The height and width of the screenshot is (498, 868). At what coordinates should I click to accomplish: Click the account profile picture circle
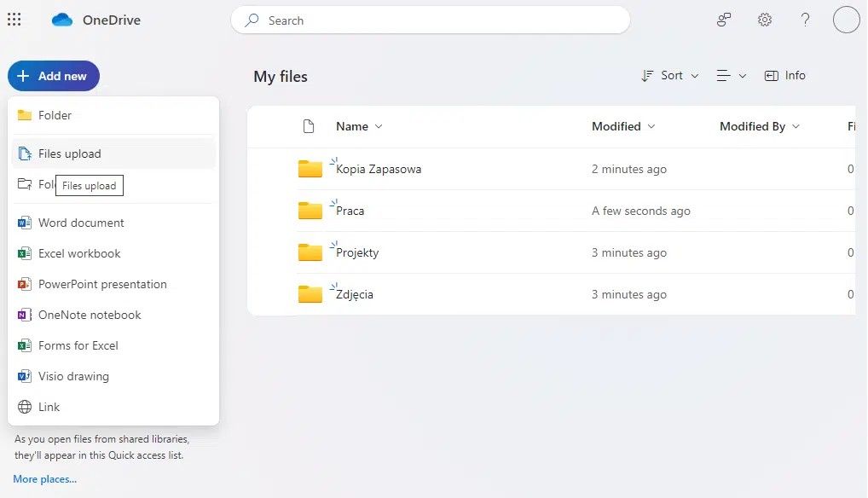[846, 20]
